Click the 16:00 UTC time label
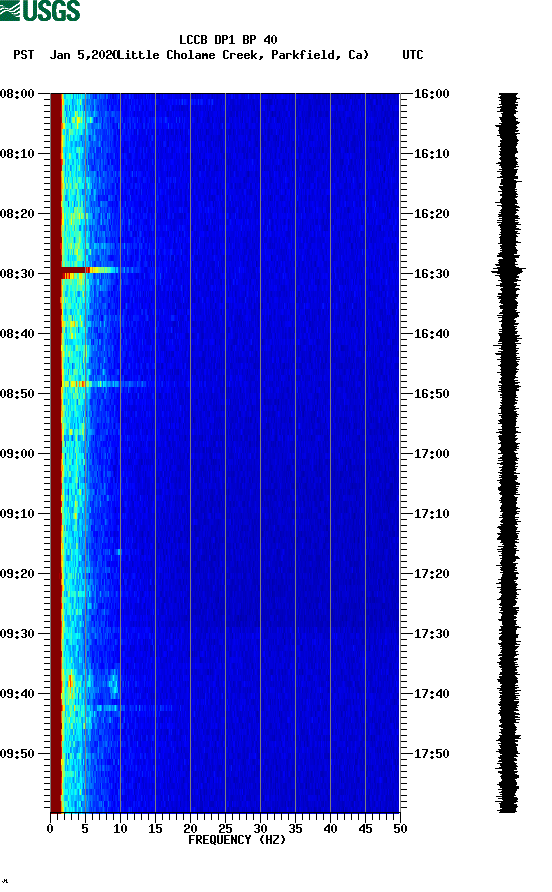This screenshot has width=552, height=892. tap(431, 94)
